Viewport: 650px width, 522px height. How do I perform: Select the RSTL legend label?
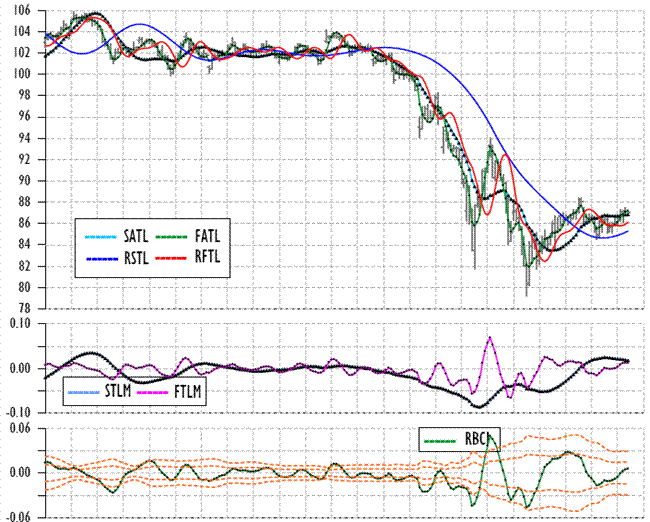click(136, 257)
